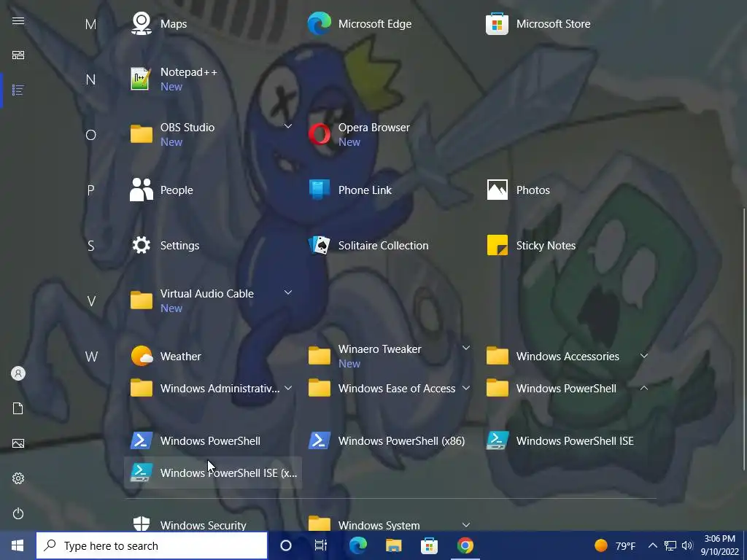Click the volume speaker tray icon
Image resolution: width=747 pixels, height=560 pixels.
click(x=687, y=545)
